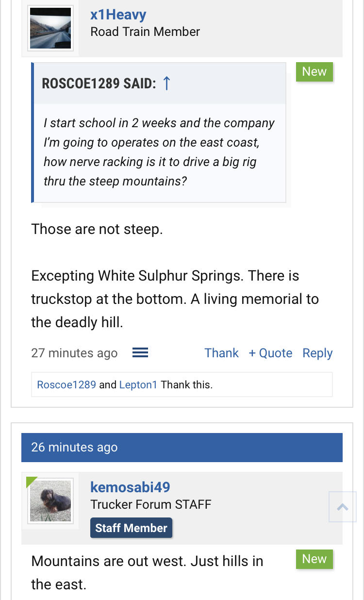Open the post options hamburger menu
Image resolution: width=364 pixels, height=600 pixels.
coord(140,353)
